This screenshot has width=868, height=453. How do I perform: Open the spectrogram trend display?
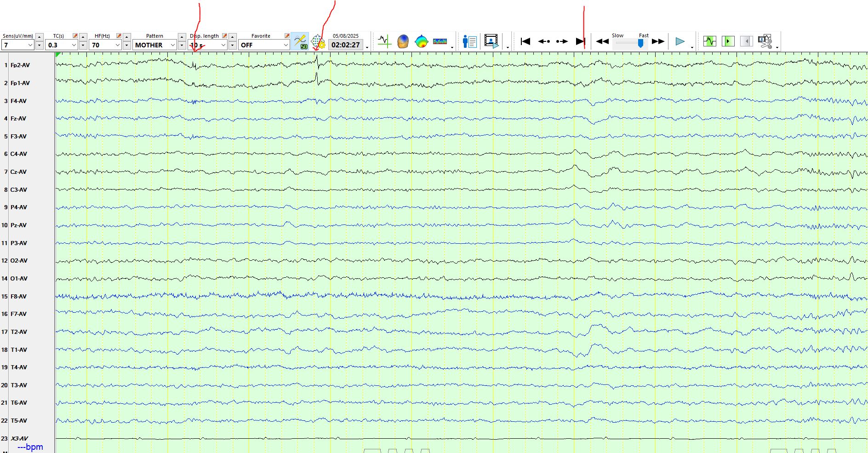440,41
